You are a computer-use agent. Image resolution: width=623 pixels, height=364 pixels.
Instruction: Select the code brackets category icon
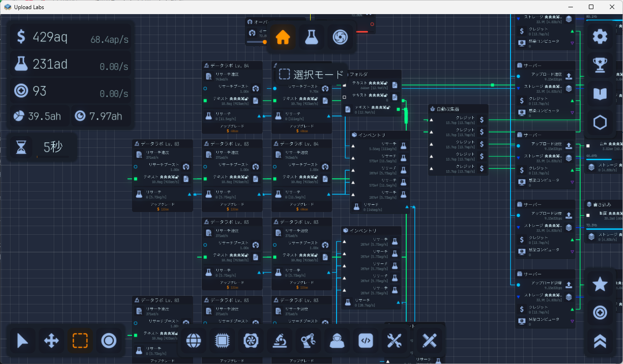366,341
